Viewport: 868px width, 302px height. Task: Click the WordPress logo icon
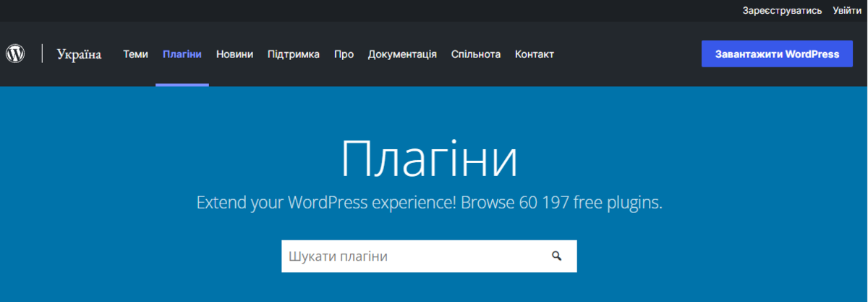(15, 54)
